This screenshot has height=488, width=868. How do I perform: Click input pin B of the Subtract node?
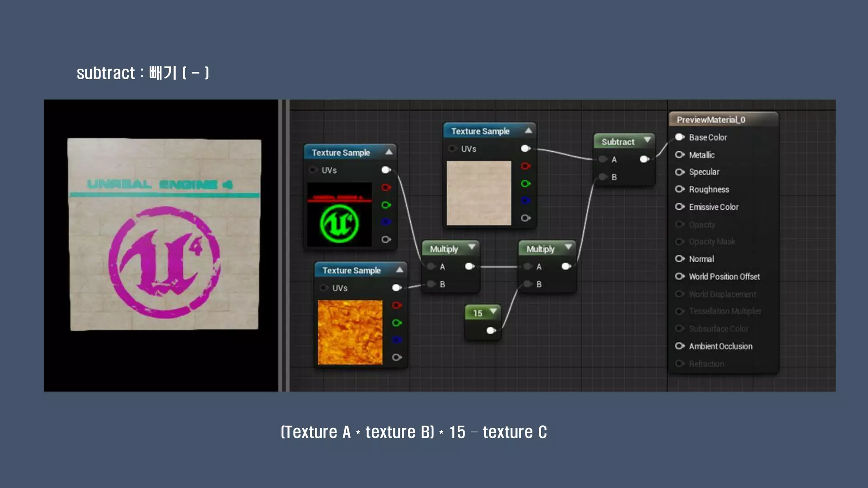tap(603, 177)
